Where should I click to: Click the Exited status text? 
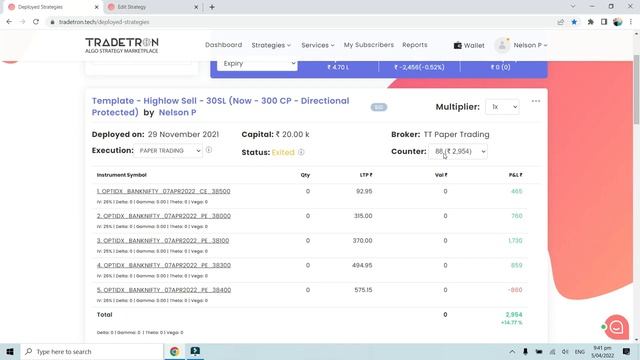pyautogui.click(x=283, y=152)
